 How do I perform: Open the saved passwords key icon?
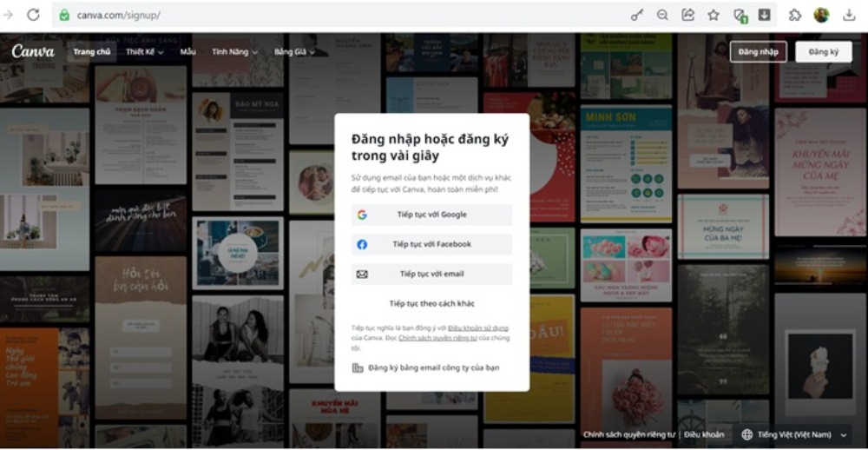(637, 16)
